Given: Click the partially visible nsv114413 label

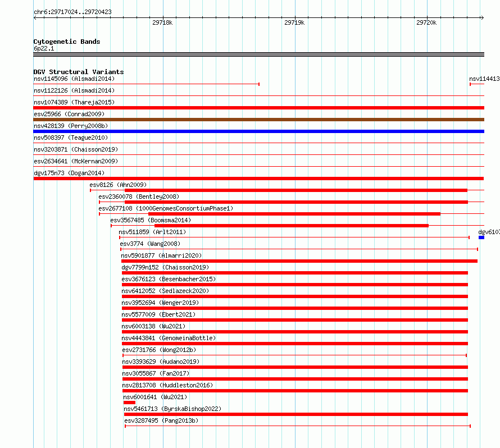Looking at the screenshot, I should [x=484, y=79].
